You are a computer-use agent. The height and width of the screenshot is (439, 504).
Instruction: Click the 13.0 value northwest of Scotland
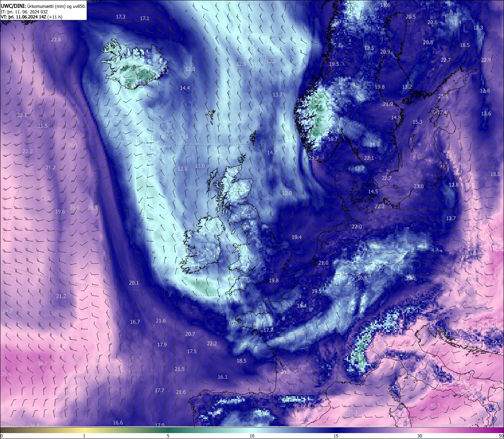coord(200,166)
